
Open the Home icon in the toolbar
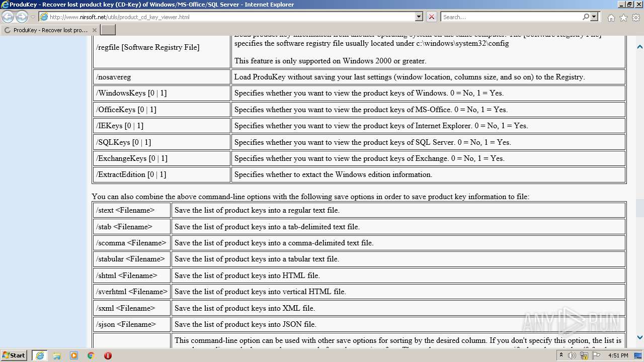[611, 18]
